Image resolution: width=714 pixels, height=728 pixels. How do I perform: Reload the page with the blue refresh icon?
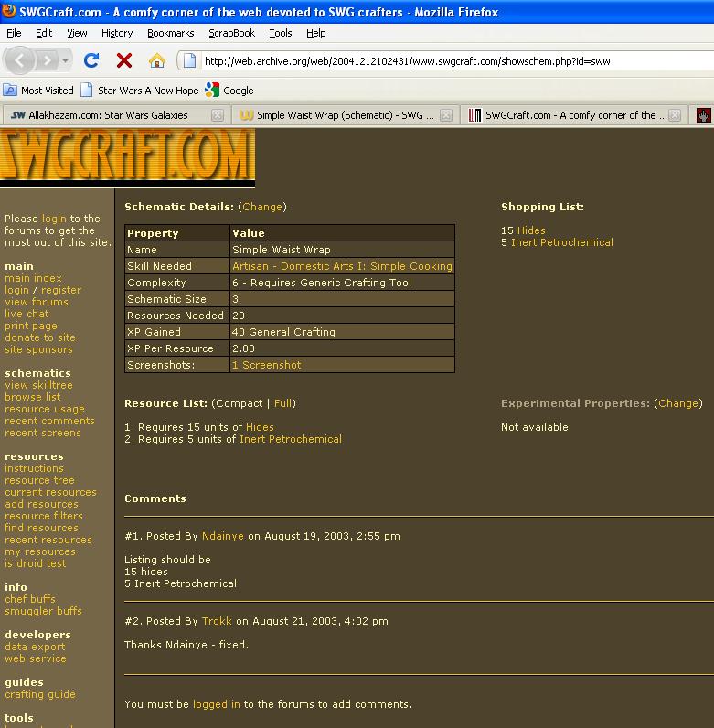(x=91, y=60)
